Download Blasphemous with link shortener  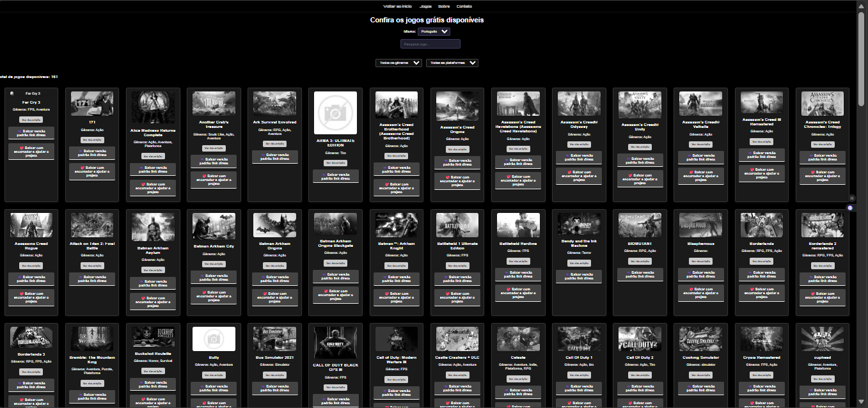coord(701,293)
